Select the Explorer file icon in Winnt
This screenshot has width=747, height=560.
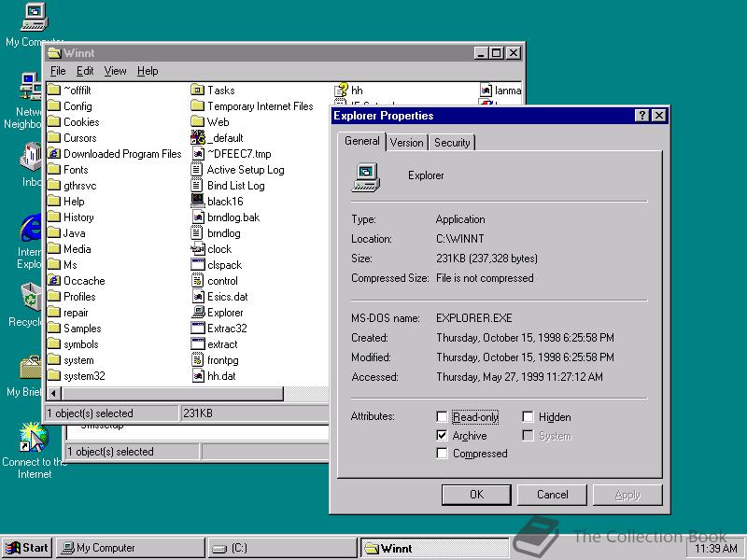(198, 313)
